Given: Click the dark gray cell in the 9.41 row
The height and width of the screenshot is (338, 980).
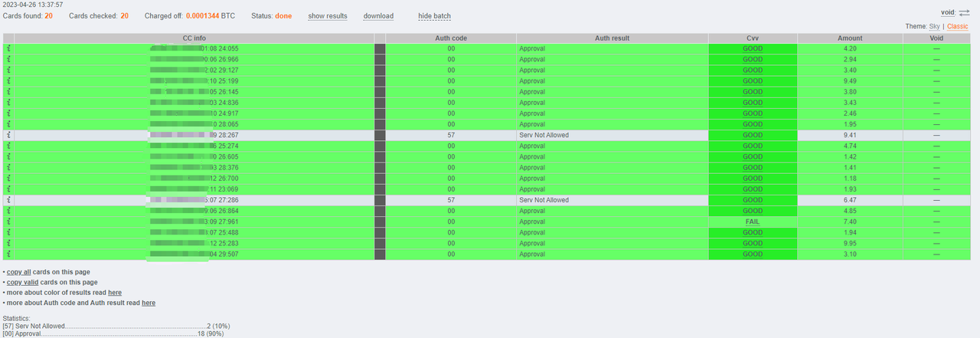Looking at the screenshot, I should point(380,135).
